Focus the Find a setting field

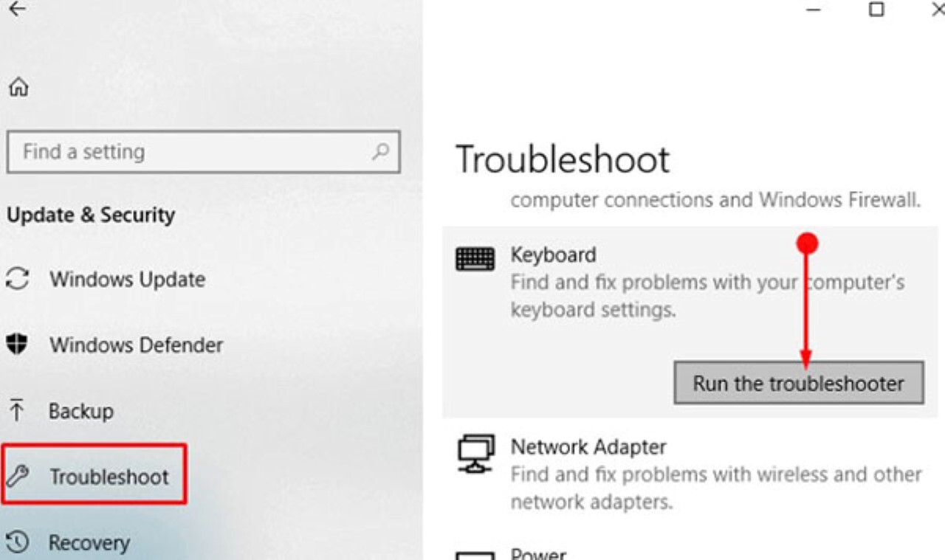[x=204, y=152]
